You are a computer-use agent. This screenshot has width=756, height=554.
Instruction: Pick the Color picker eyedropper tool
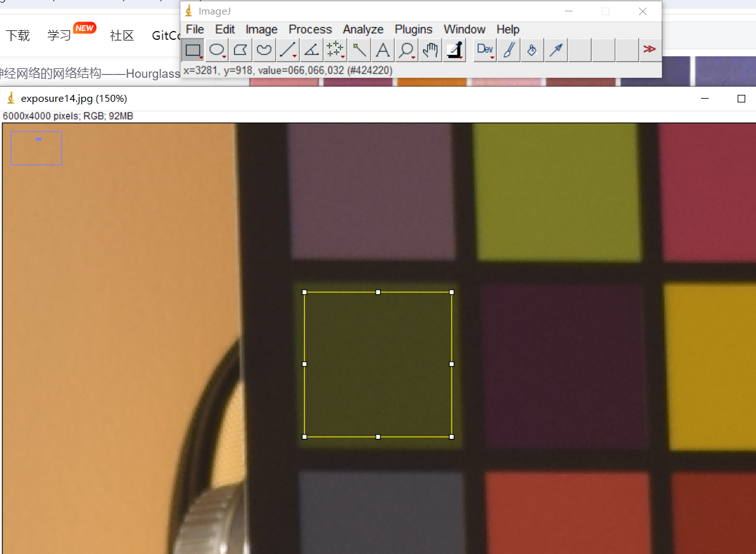coord(454,50)
